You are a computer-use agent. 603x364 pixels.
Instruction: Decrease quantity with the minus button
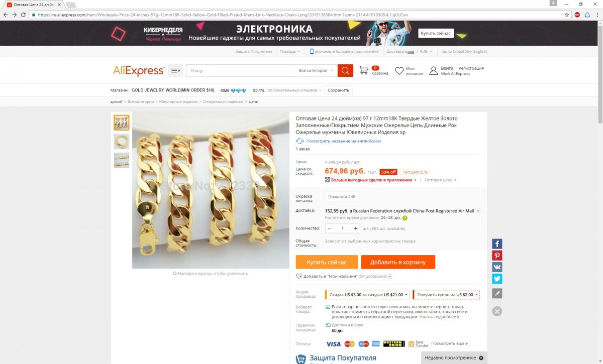[x=329, y=228]
